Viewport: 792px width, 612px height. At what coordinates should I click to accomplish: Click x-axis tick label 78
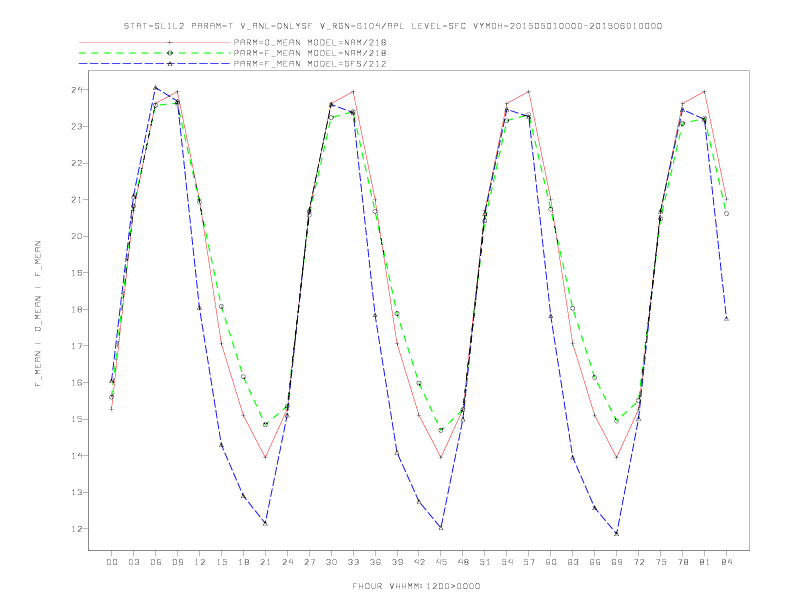point(683,562)
